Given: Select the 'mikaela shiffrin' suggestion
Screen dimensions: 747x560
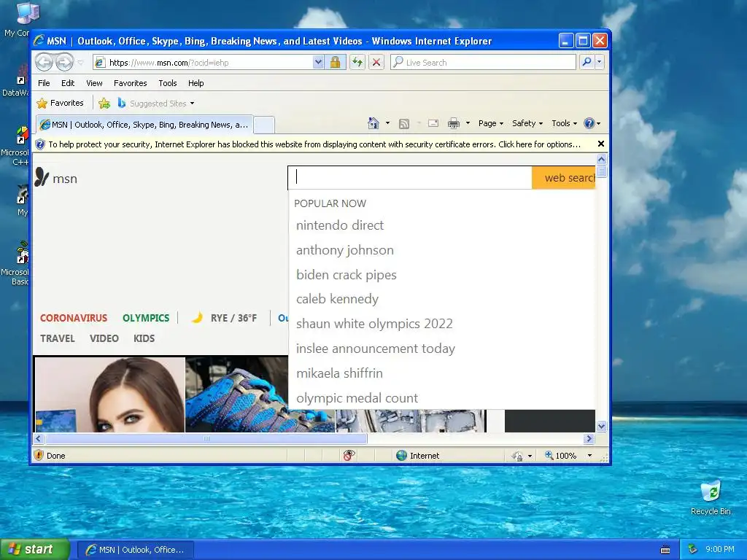Looking at the screenshot, I should (x=339, y=373).
